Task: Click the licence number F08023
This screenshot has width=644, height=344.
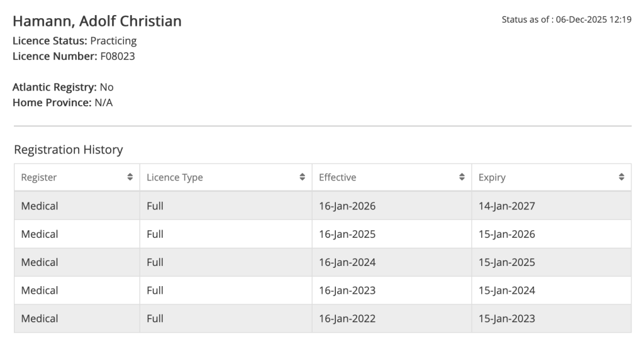Action: [118, 57]
